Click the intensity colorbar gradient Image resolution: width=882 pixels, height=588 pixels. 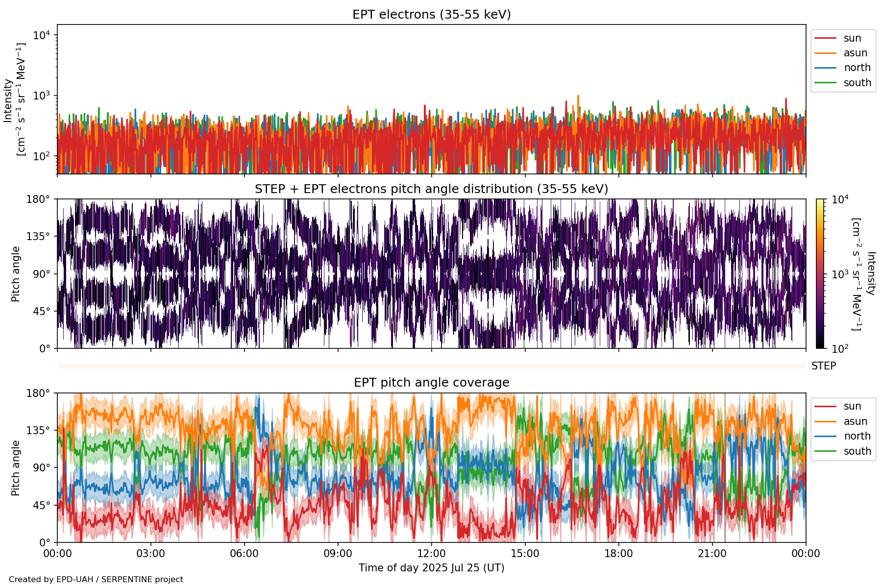coord(820,273)
